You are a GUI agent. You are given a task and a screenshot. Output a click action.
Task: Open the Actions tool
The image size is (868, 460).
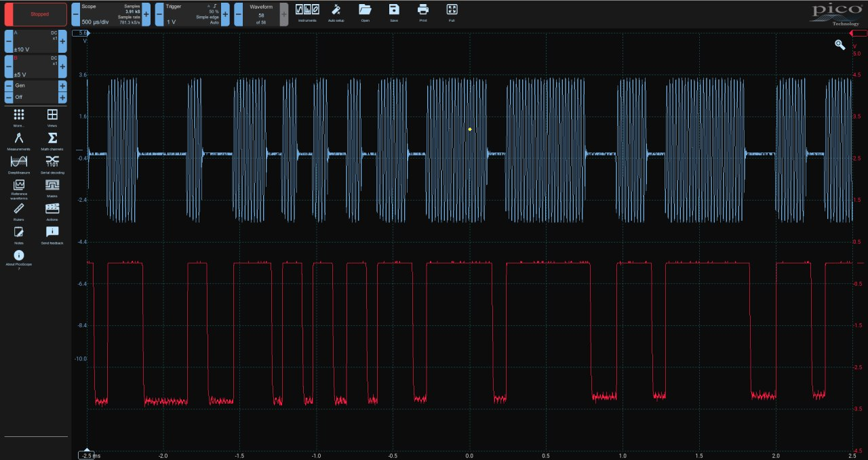coord(52,211)
